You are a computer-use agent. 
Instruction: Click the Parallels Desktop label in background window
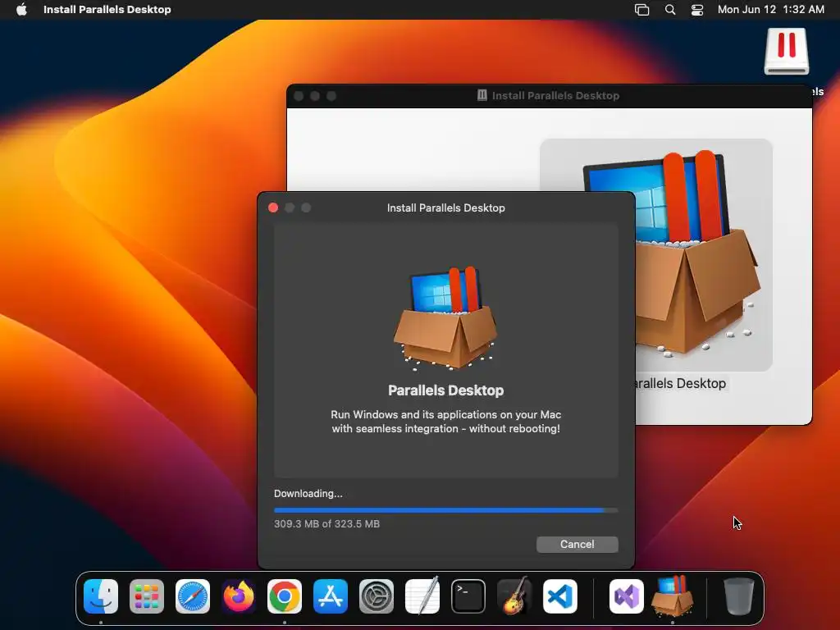680,384
